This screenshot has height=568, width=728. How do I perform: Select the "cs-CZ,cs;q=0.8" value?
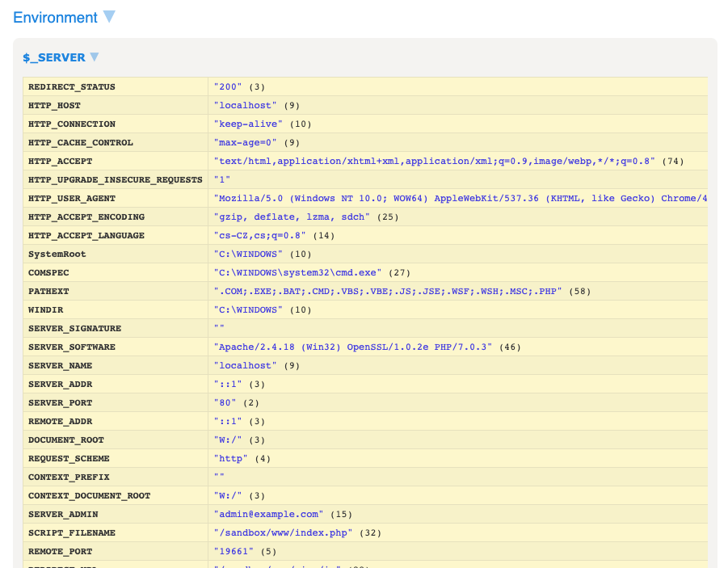pos(259,235)
